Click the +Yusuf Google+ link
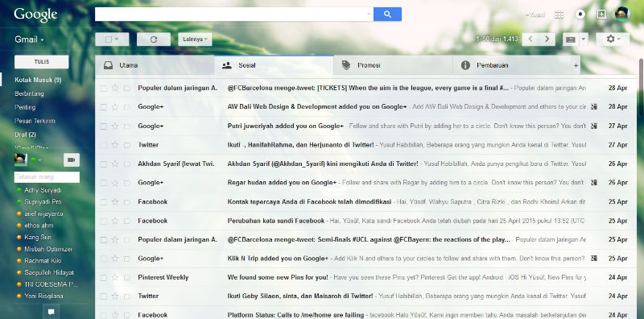The height and width of the screenshot is (319, 644). point(535,14)
